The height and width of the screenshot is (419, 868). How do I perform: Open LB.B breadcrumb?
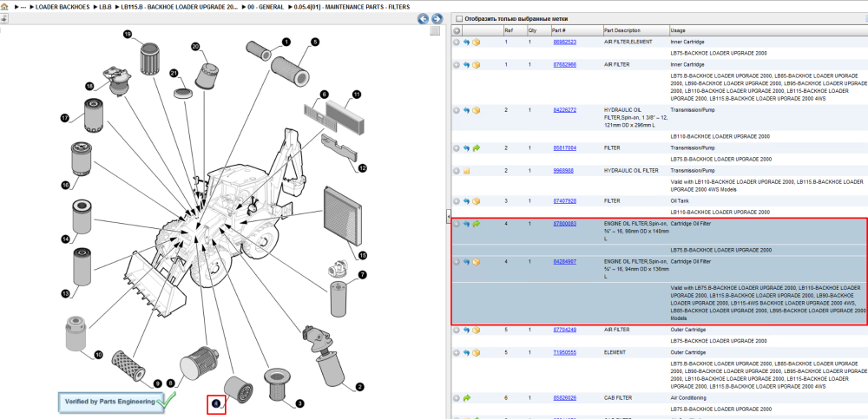(105, 7)
